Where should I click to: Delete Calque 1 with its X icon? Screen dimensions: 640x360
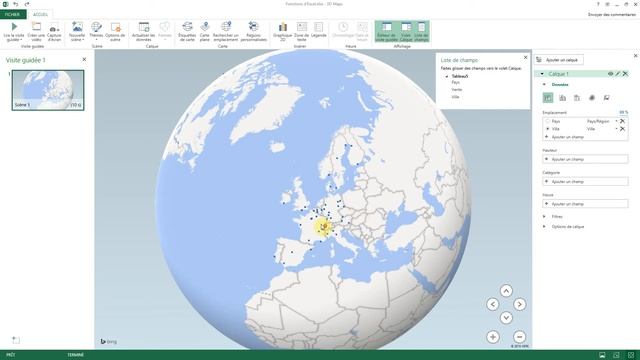pos(625,74)
